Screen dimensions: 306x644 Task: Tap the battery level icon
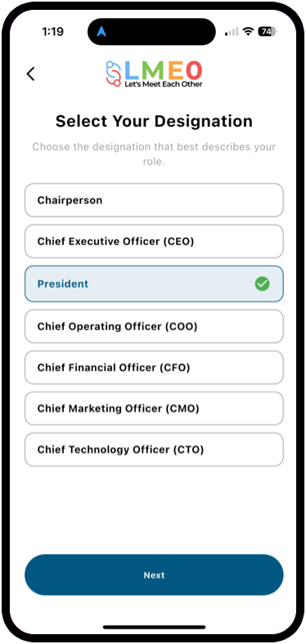click(268, 32)
